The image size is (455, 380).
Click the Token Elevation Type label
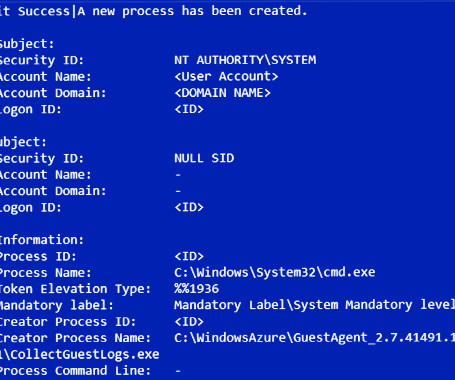pos(75,289)
